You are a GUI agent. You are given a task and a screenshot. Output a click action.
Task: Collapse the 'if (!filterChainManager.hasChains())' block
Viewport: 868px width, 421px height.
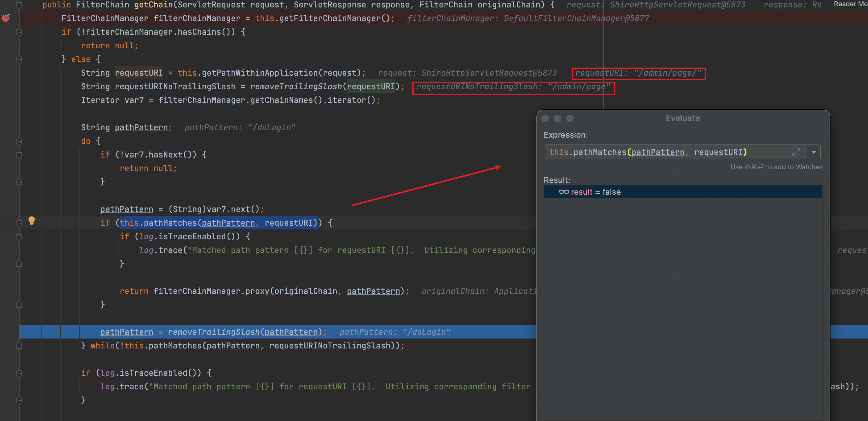click(x=19, y=32)
